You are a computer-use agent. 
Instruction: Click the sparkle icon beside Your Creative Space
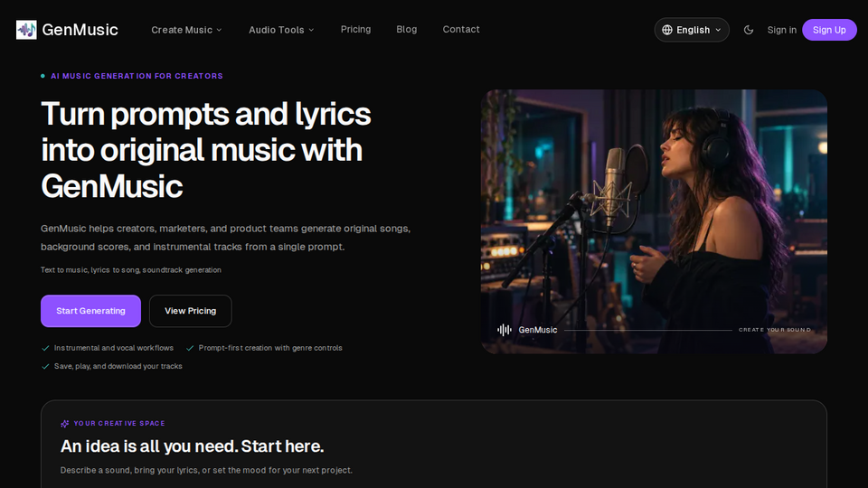tap(65, 423)
